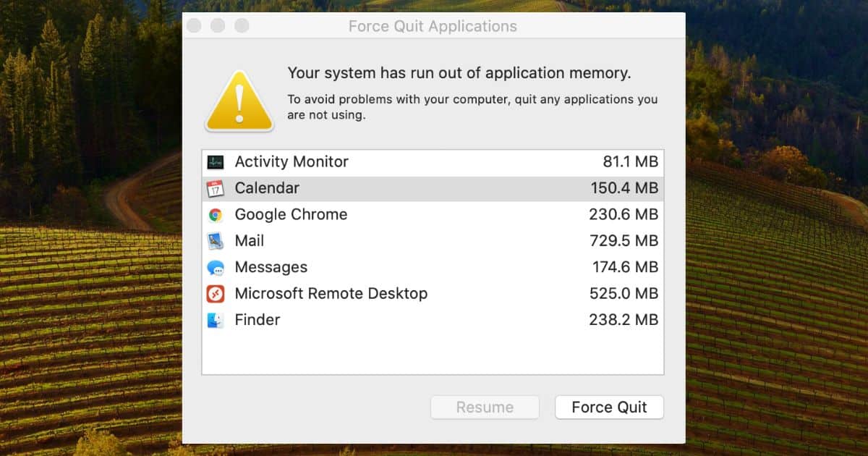
Task: Click the disabled Resume button
Action: [x=485, y=407]
